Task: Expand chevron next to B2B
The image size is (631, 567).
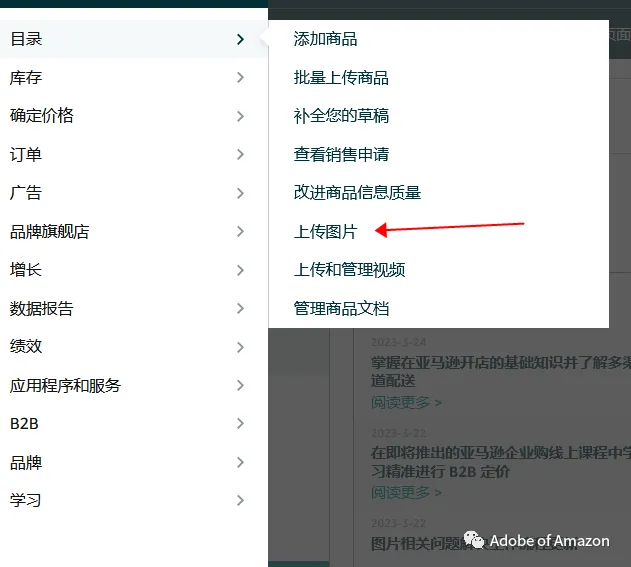Action: click(x=240, y=423)
